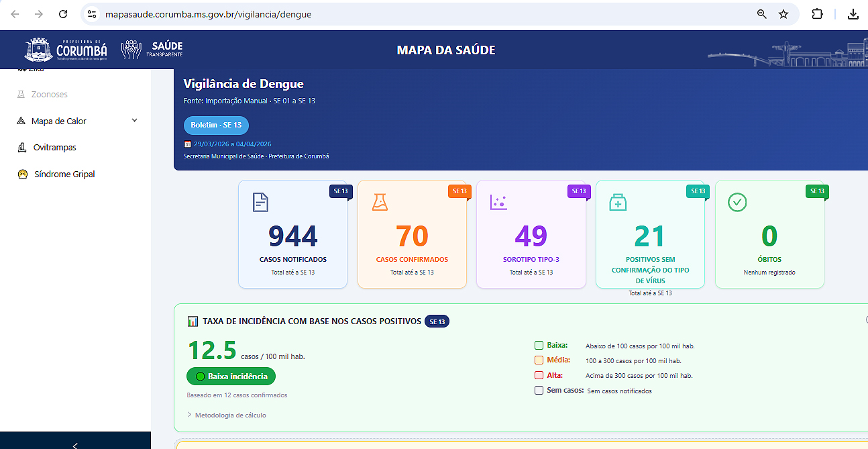
Task: Open the browser extensions puzzle icon
Action: tap(817, 14)
